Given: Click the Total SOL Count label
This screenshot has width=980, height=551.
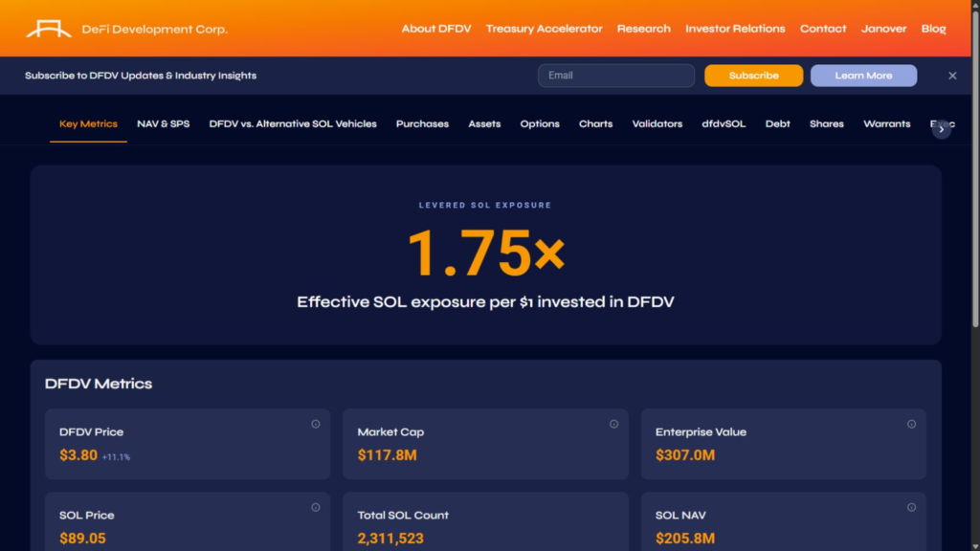Looking at the screenshot, I should [403, 516].
